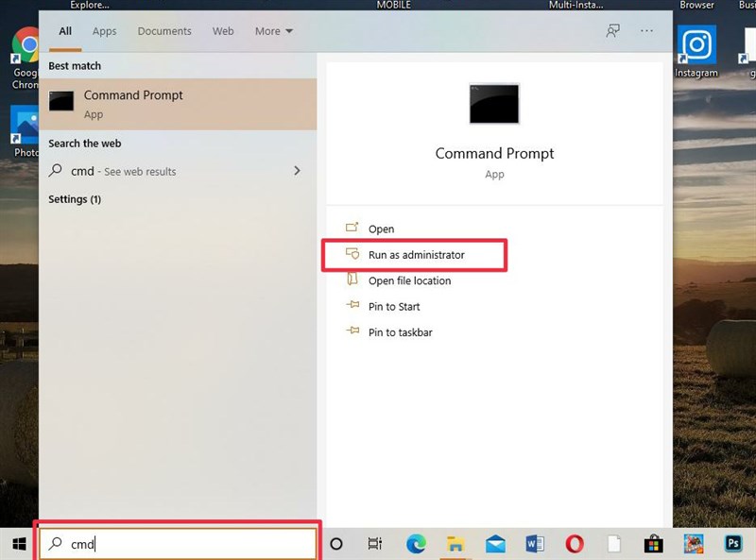Open the three-dots options menu
756x560 pixels.
click(x=646, y=31)
